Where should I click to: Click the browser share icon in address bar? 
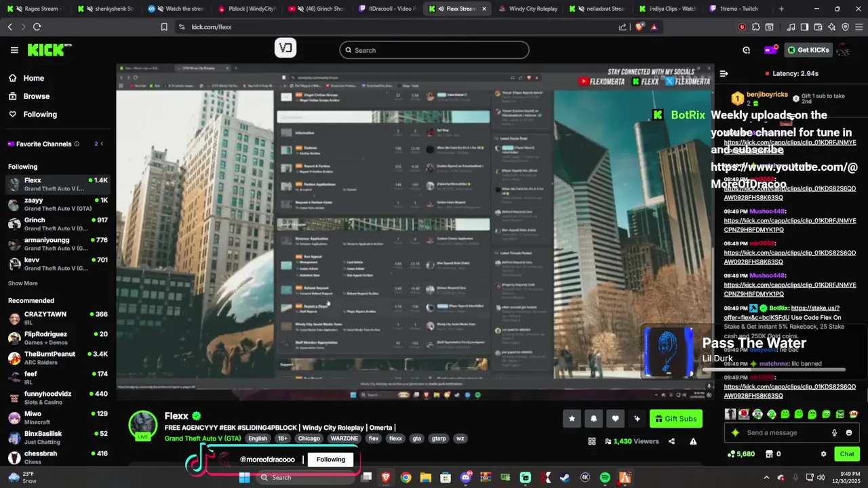(x=623, y=27)
